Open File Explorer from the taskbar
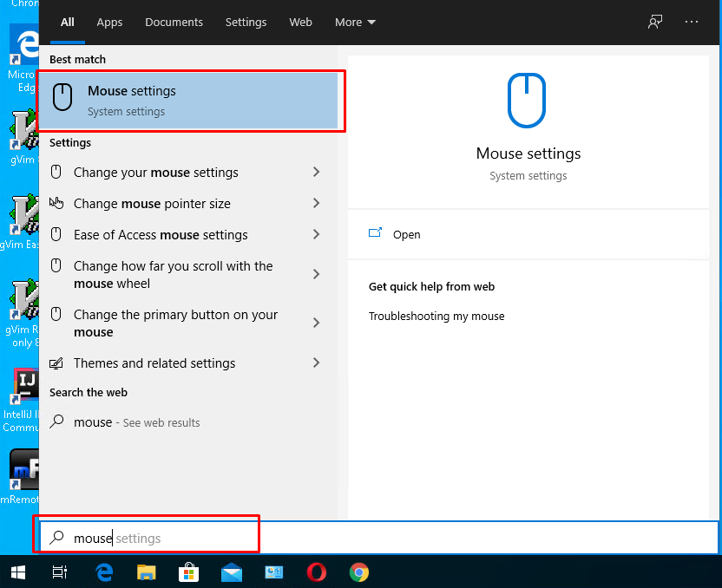The width and height of the screenshot is (722, 588). click(x=147, y=572)
